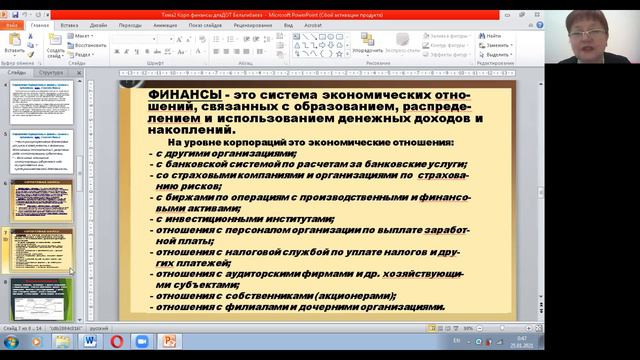Increase list indent level icon

click(x=256, y=40)
